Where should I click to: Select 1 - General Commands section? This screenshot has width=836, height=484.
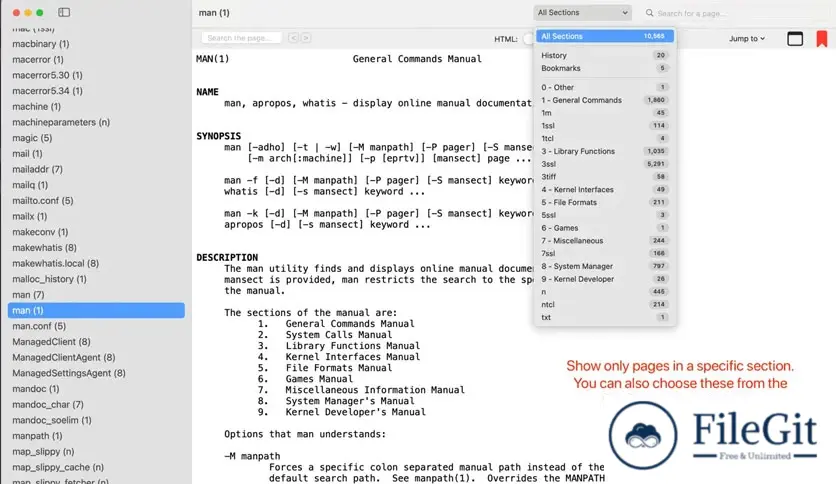coord(605,100)
